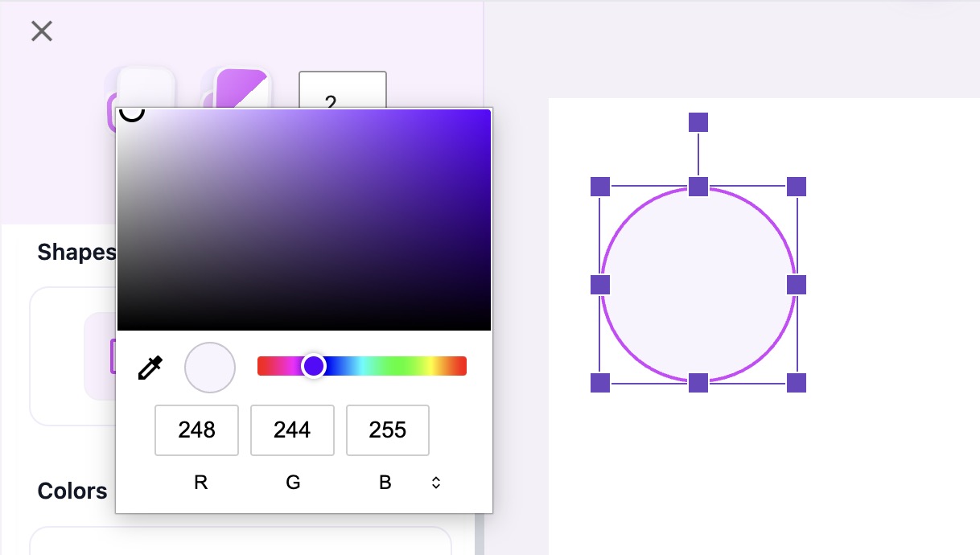This screenshot has height=555, width=980.
Task: Click the middle-right edge handle of the circle
Action: pyautogui.click(x=797, y=285)
